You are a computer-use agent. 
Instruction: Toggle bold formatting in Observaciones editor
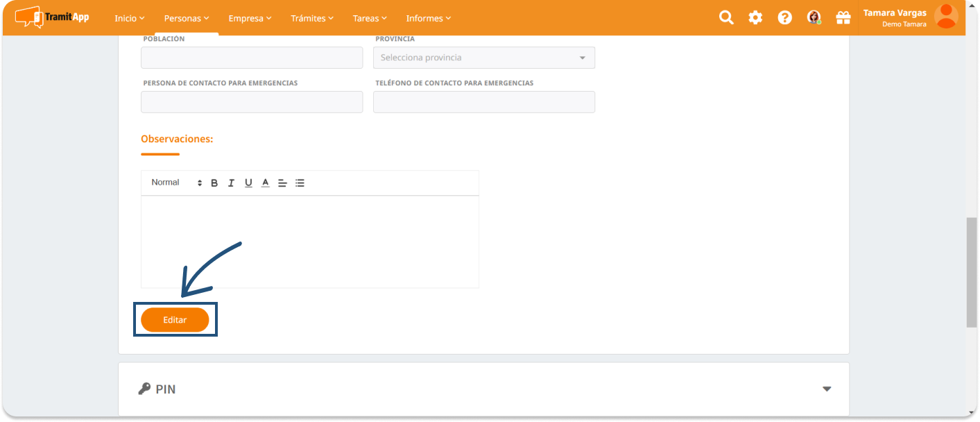(214, 183)
